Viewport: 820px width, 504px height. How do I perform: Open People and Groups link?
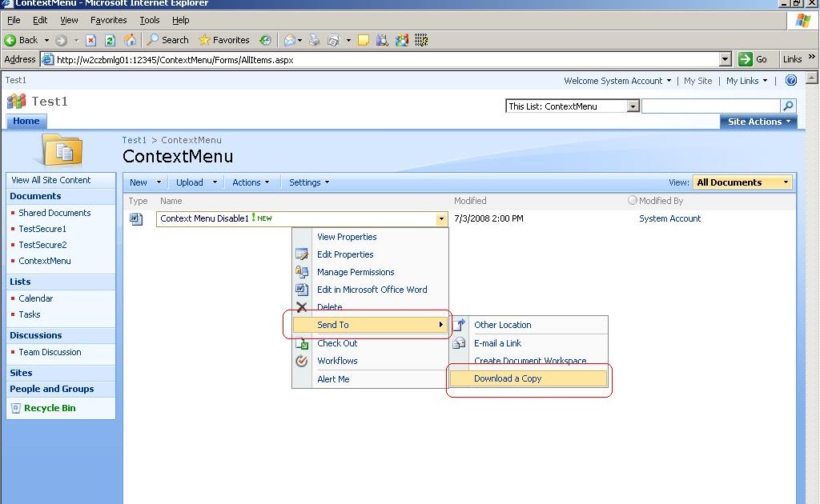(x=52, y=389)
